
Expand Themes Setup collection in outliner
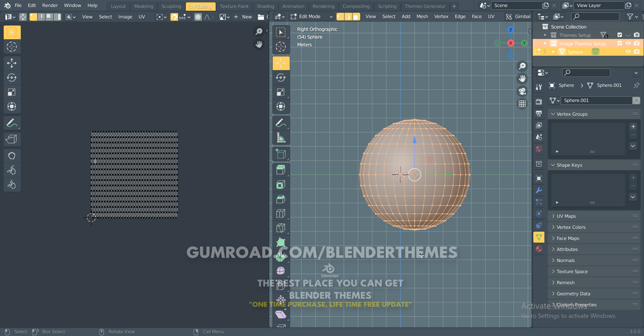coord(545,35)
